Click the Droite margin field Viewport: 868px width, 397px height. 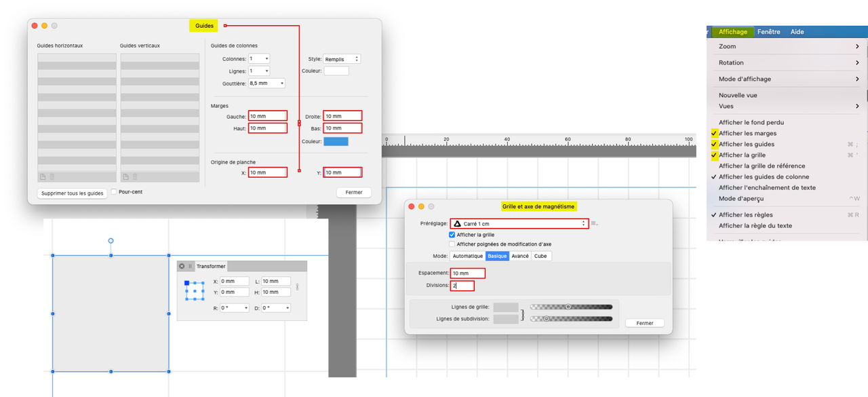point(342,116)
